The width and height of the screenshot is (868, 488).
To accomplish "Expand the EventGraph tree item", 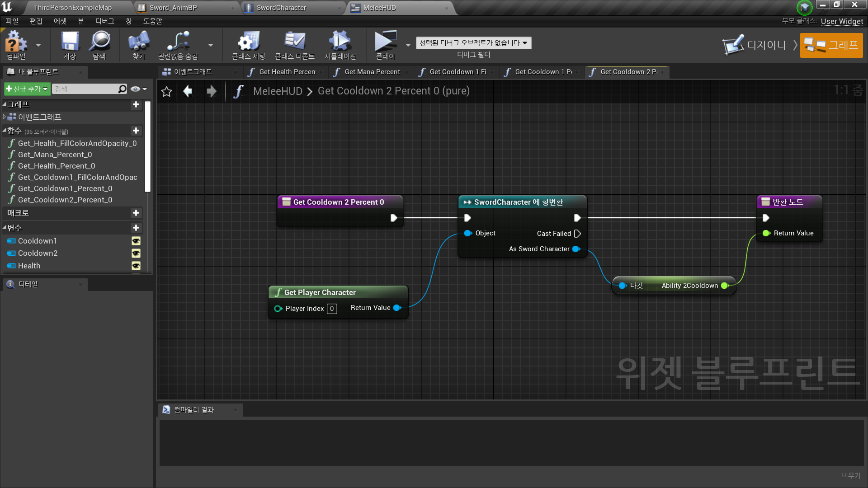I will pyautogui.click(x=5, y=117).
